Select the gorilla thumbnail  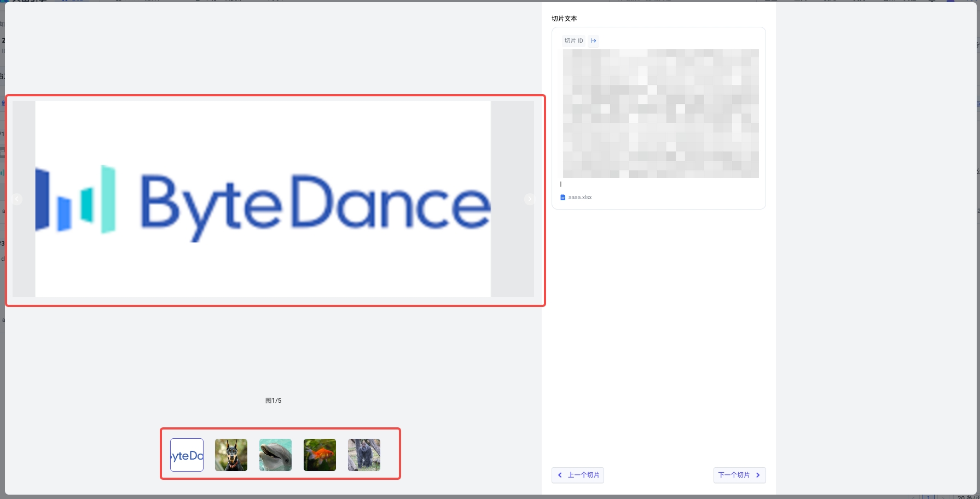[364, 455]
